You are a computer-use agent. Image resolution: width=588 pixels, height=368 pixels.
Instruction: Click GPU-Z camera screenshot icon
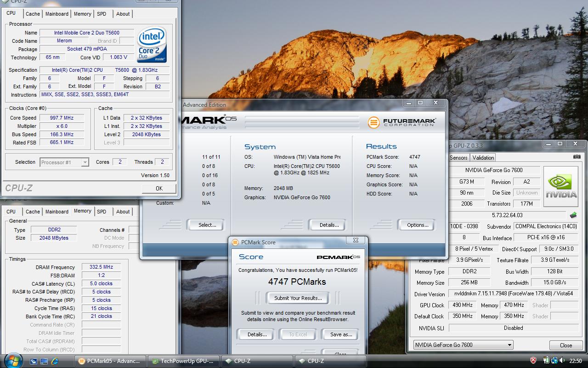click(577, 157)
